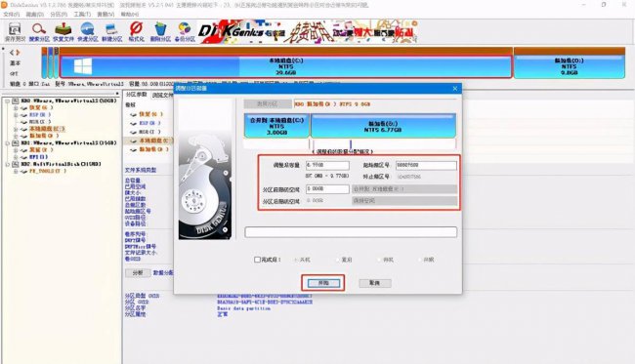This screenshot has height=364, width=635.
Task: Toggle the 'When finished' checkbox in dialog
Action: [x=257, y=260]
